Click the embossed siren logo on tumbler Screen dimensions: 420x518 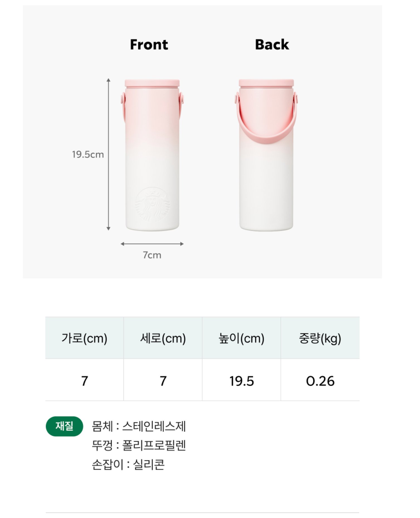coord(153,204)
